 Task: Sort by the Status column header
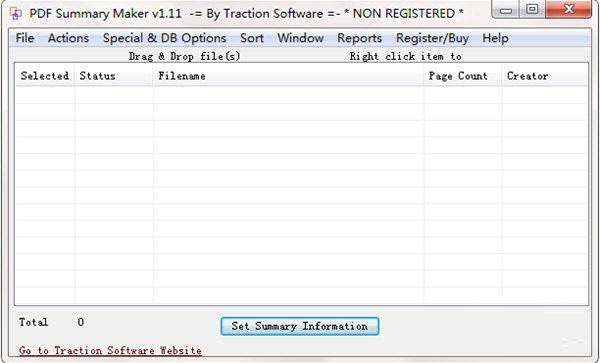pos(114,76)
